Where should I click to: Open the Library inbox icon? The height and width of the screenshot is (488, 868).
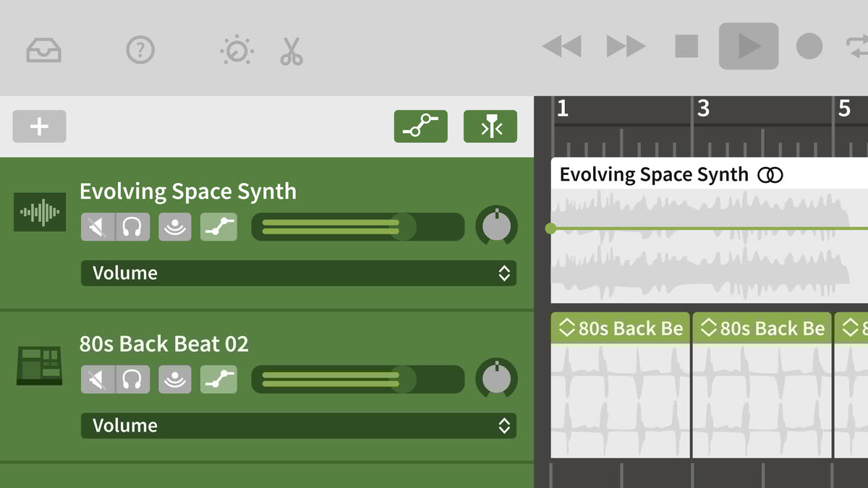click(x=44, y=50)
